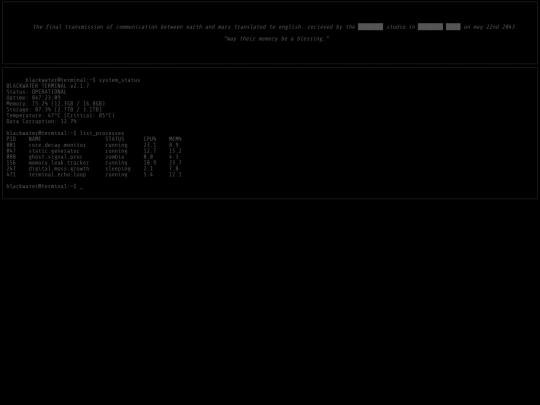
Task: Click the "system_status" command text
Action: (120, 80)
